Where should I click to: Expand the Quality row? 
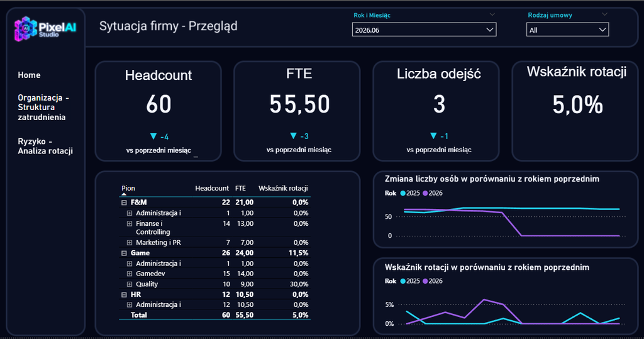130,284
